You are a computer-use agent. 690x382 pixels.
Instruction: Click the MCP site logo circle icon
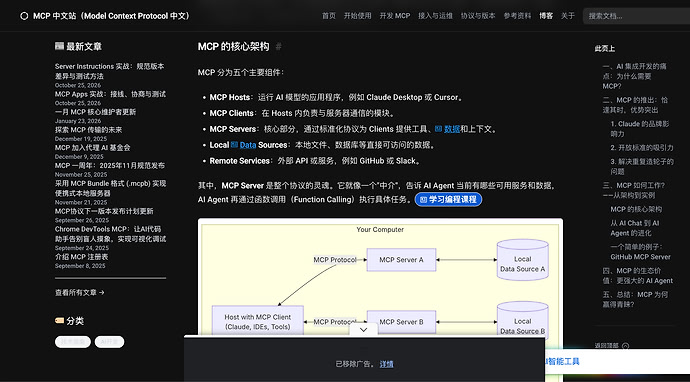24,16
